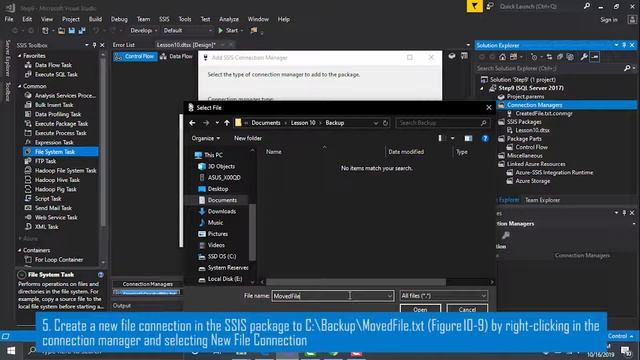Image resolution: width=640 pixels, height=360 pixels.
Task: Refresh the Backup folder listing
Action: (385, 123)
